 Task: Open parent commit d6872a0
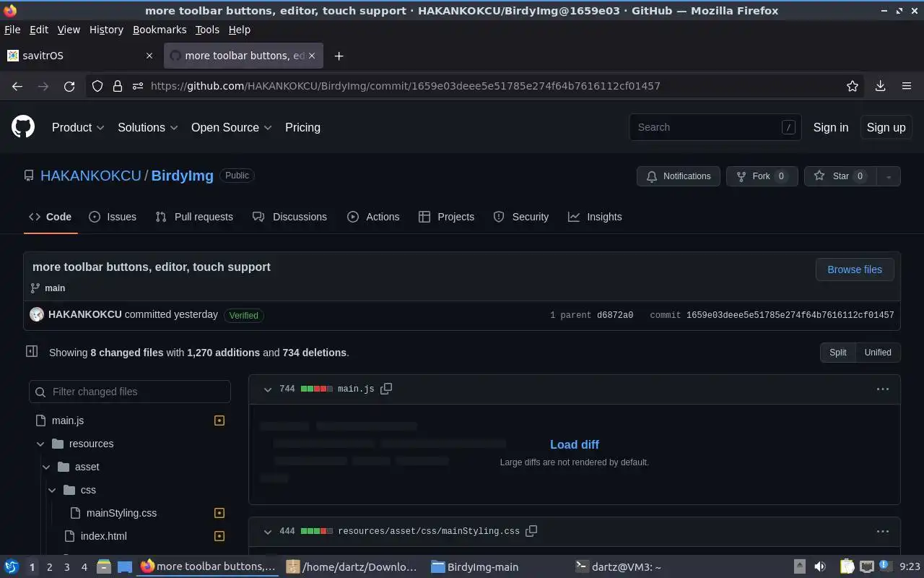(x=615, y=315)
